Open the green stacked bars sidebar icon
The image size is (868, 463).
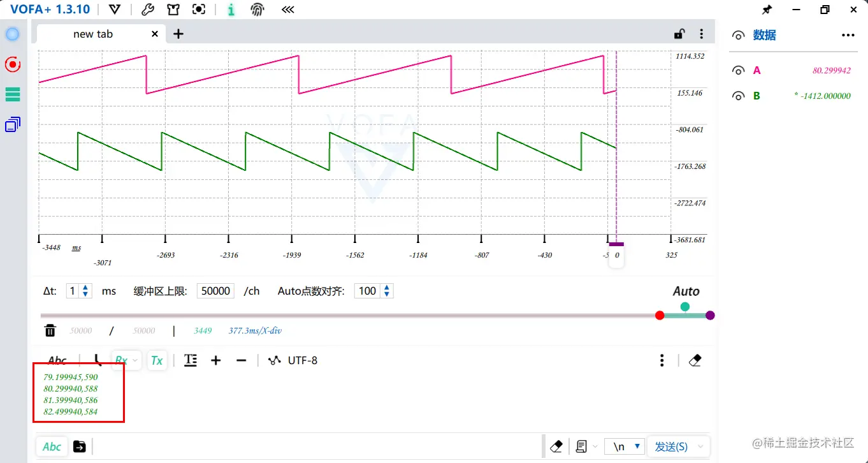[x=13, y=94]
